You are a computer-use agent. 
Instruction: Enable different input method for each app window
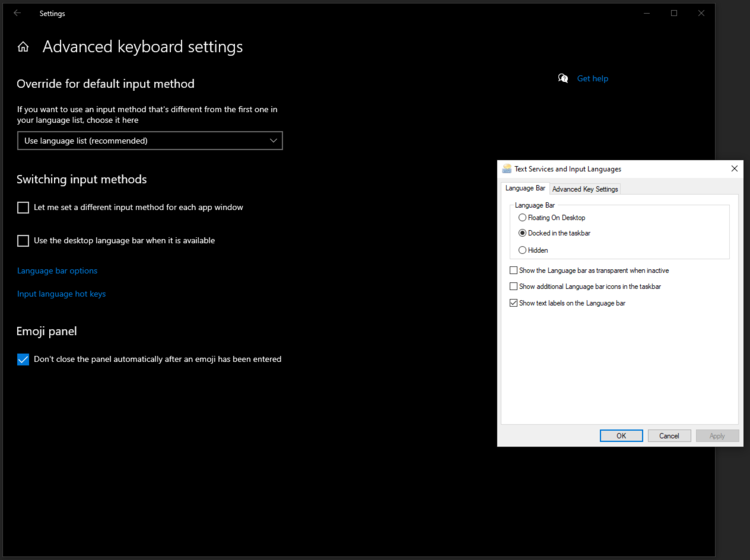(x=23, y=208)
